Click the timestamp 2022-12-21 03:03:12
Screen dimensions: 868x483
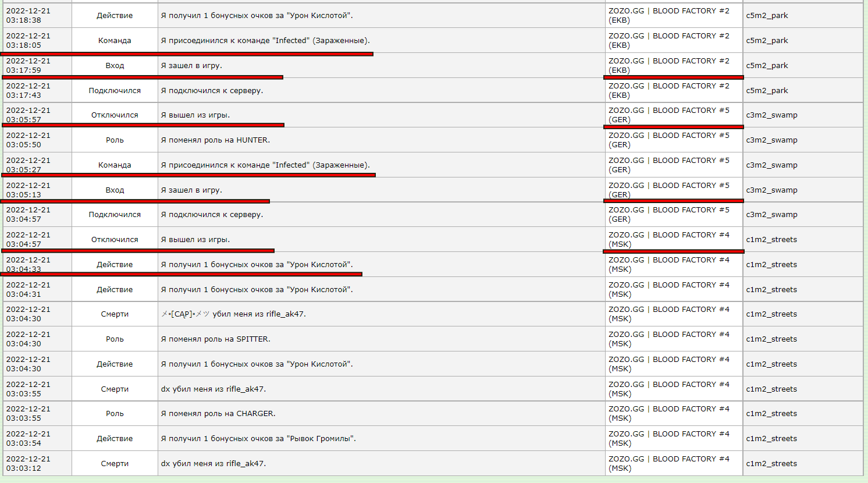pyautogui.click(x=29, y=464)
